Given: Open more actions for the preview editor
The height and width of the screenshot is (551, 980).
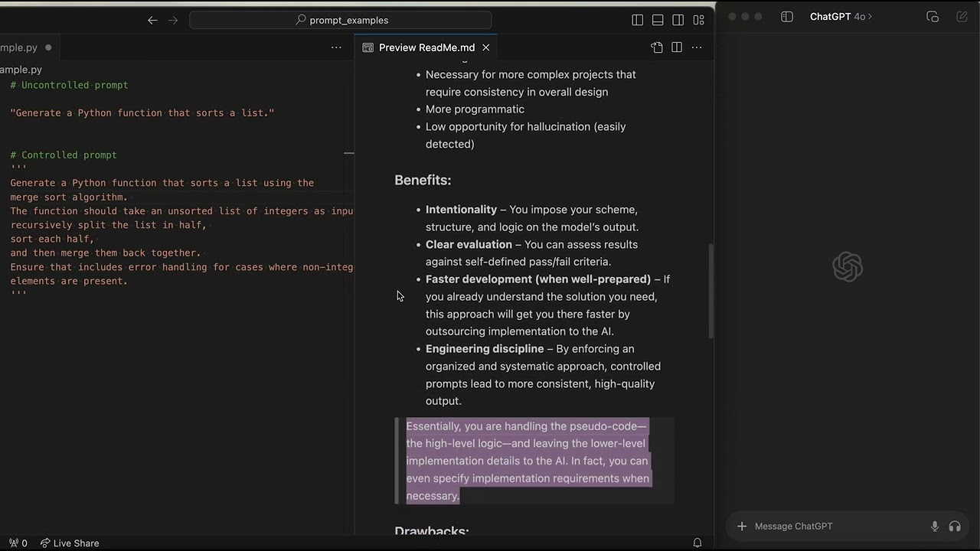Looking at the screenshot, I should tap(697, 47).
